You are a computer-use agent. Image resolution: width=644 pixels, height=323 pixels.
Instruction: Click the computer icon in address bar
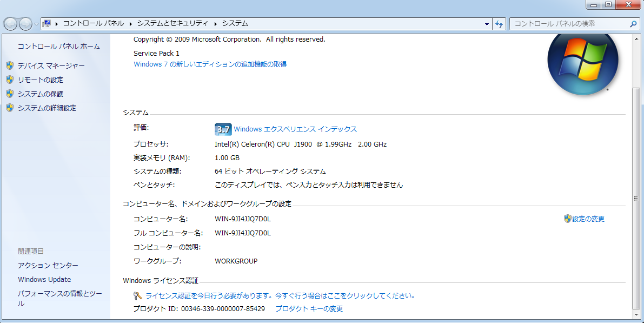[47, 23]
